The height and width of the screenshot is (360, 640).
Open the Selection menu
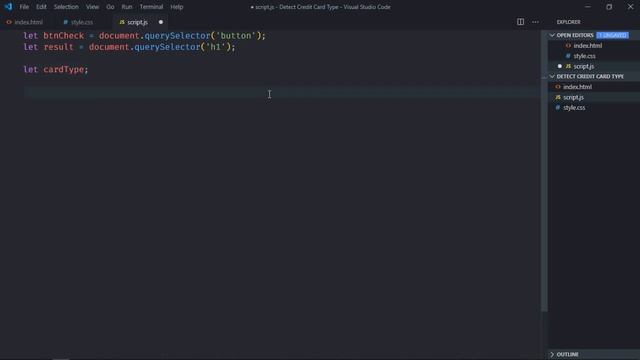click(66, 7)
